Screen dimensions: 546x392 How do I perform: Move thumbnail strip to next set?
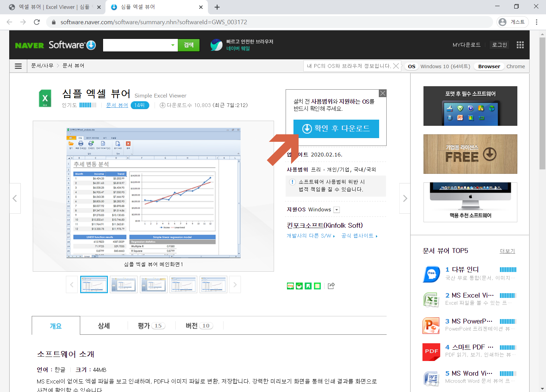(235, 285)
